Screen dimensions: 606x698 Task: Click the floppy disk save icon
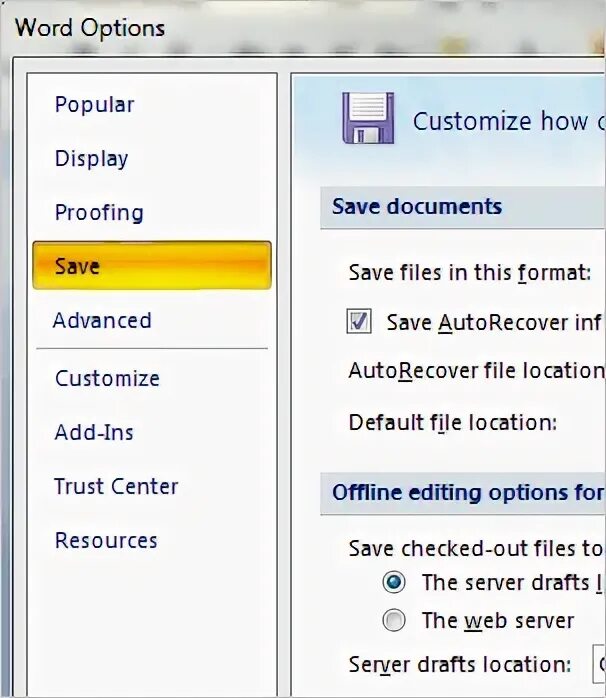(368, 118)
